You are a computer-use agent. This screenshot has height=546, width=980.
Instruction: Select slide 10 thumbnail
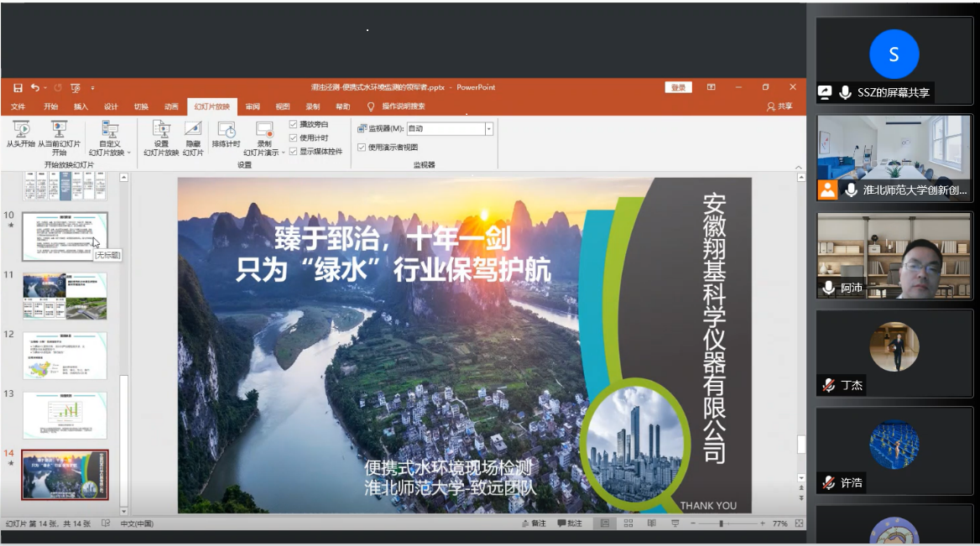click(x=65, y=237)
